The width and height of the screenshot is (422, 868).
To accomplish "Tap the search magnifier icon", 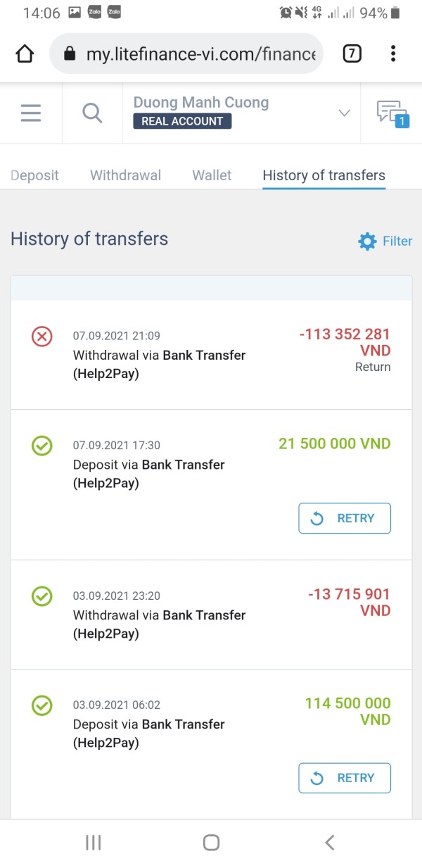I will pyautogui.click(x=92, y=113).
